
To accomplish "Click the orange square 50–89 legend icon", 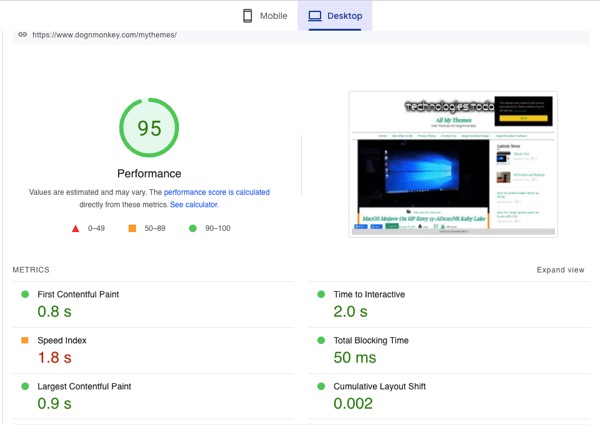I will coord(132,228).
